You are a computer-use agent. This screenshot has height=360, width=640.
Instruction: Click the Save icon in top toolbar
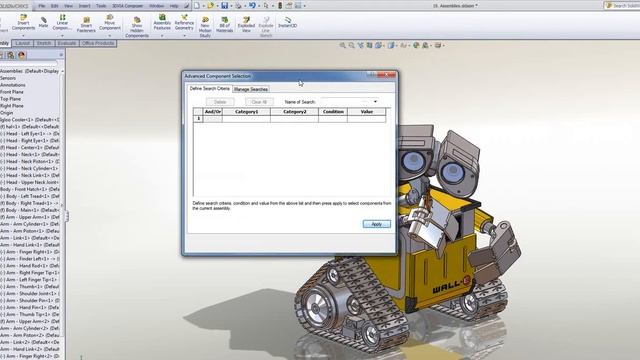[224, 6]
